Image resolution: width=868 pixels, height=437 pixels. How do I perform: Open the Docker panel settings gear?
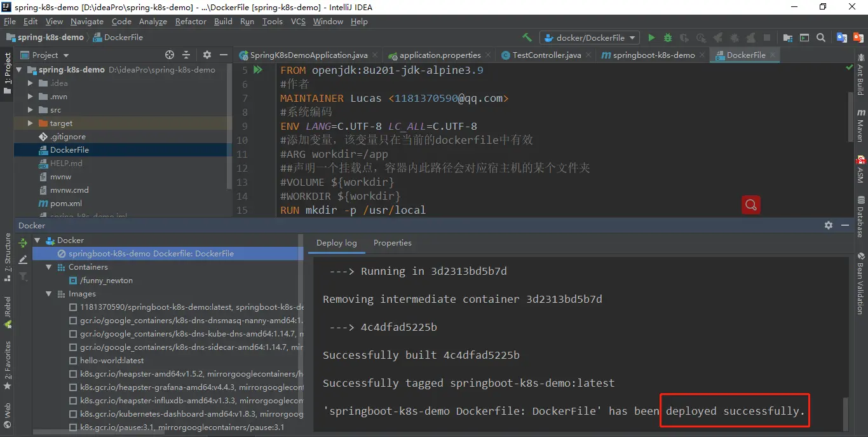click(829, 225)
